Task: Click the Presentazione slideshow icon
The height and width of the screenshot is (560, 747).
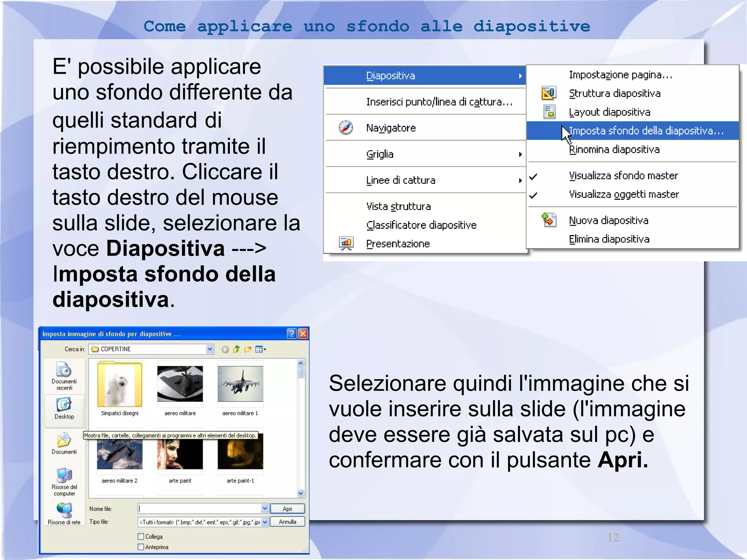Action: point(346,244)
